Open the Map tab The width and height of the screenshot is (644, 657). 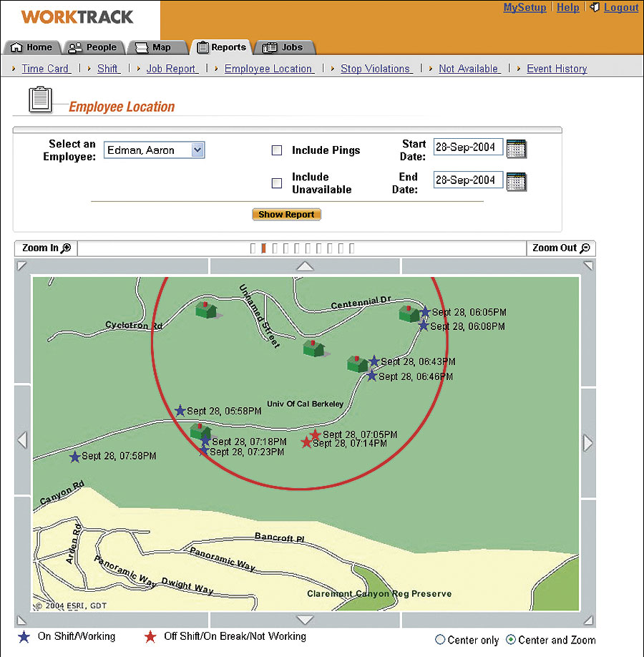(x=157, y=47)
